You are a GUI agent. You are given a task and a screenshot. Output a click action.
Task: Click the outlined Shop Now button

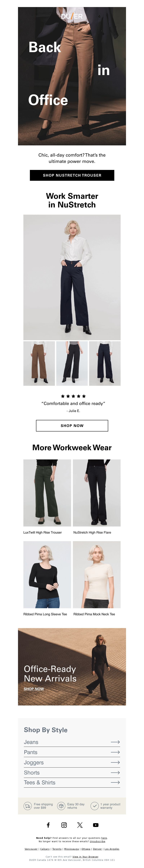(x=72, y=426)
